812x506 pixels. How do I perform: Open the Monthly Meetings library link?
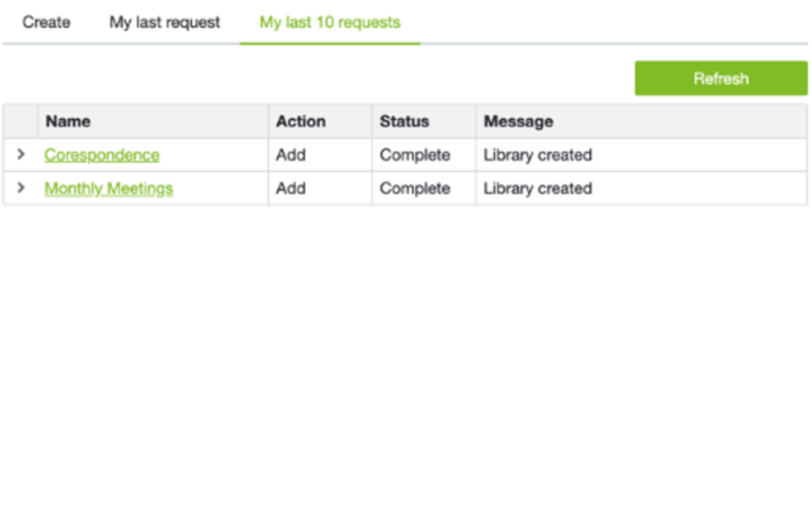(x=109, y=188)
